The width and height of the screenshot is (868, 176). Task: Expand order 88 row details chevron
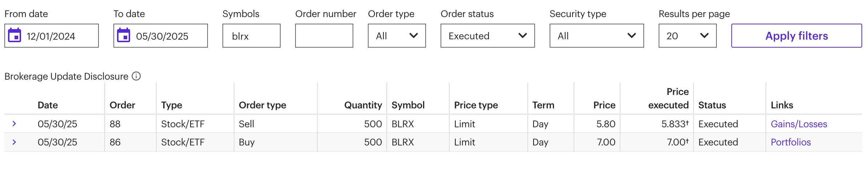pos(14,124)
